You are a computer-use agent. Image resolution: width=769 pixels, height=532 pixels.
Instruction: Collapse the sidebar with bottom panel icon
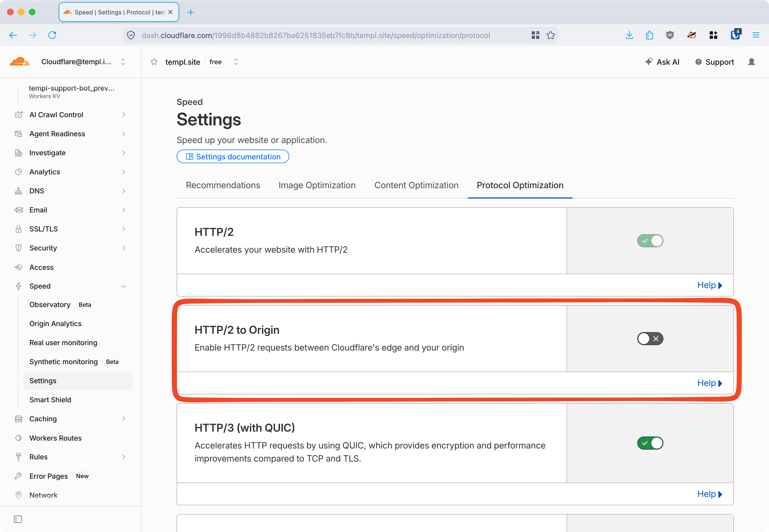(18, 519)
